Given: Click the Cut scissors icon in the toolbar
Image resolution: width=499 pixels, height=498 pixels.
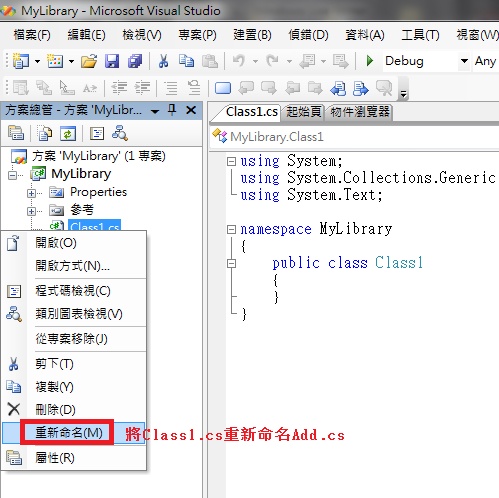Looking at the screenshot, I should 163,61.
